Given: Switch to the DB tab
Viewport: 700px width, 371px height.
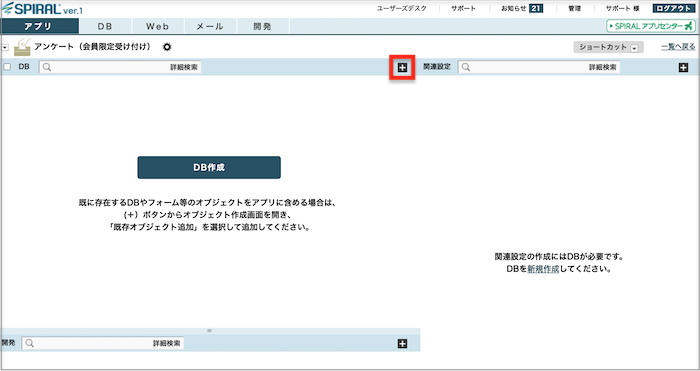Looking at the screenshot, I should point(105,26).
